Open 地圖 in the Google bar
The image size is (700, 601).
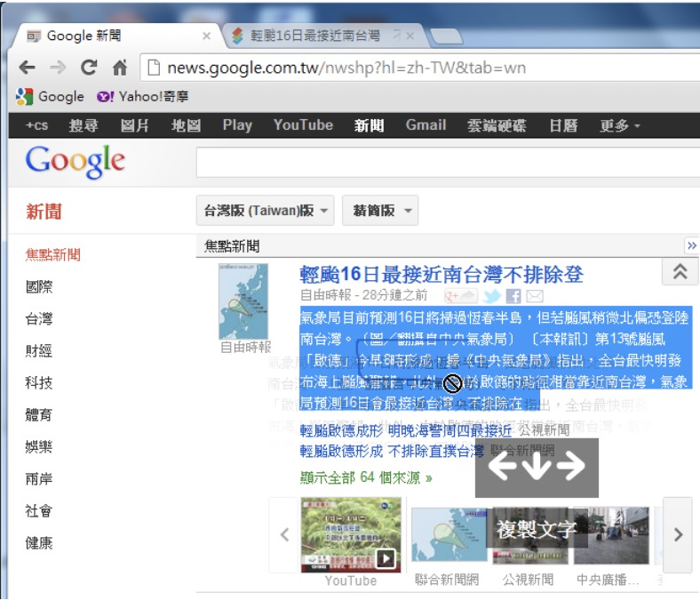coord(186,125)
